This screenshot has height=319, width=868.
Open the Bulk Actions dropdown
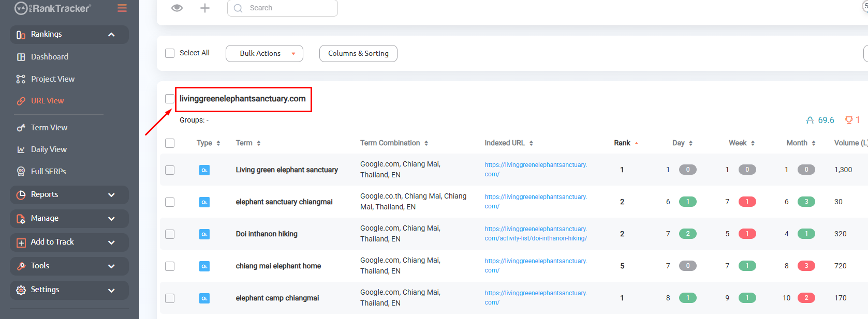click(x=264, y=53)
